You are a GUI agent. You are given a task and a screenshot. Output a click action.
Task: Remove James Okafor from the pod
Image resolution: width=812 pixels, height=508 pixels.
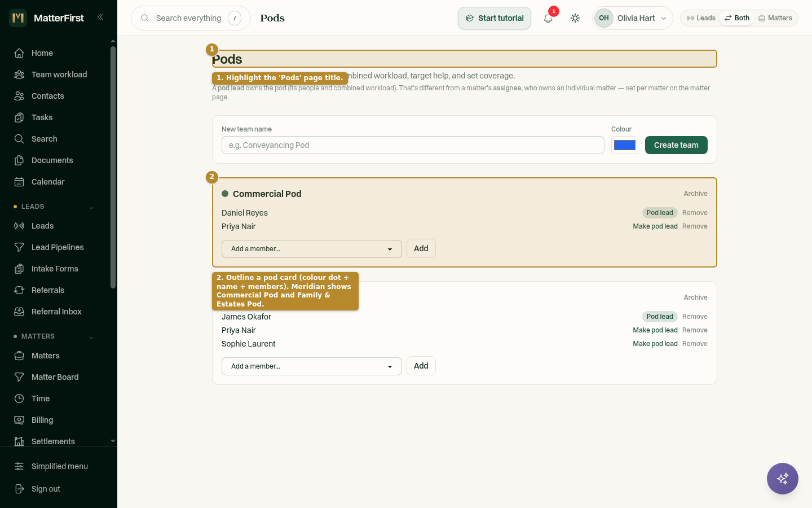coord(695,317)
